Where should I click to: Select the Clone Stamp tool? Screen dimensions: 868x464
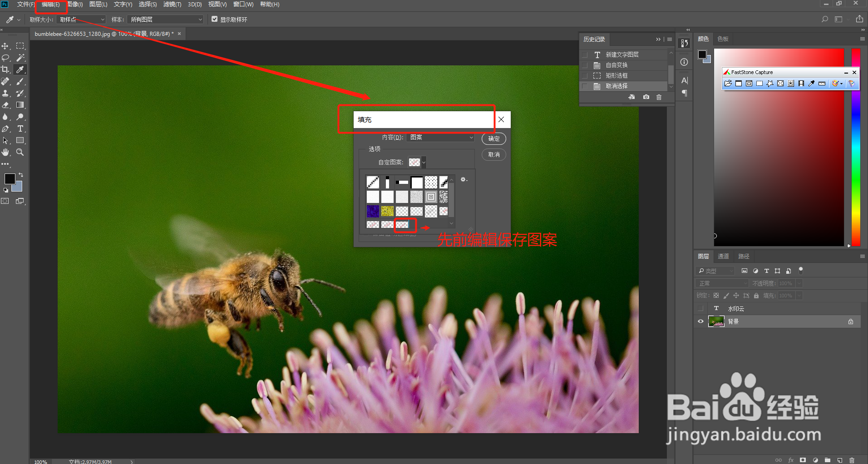click(x=5, y=94)
